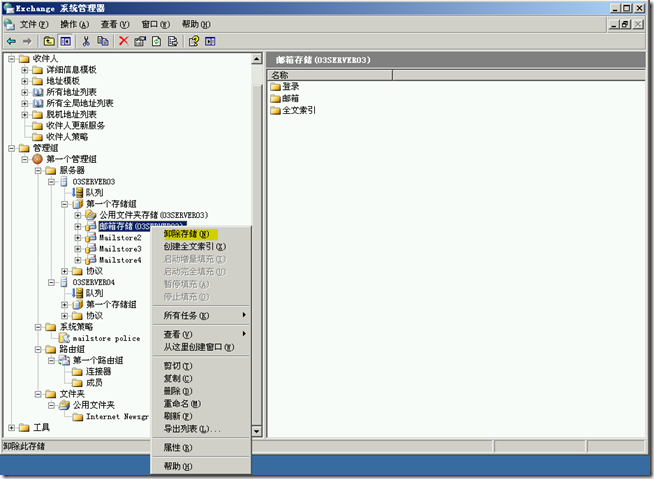The image size is (654, 479).
Task: Click the 队列 queue icon under 03SERVER03
Action: [78, 192]
